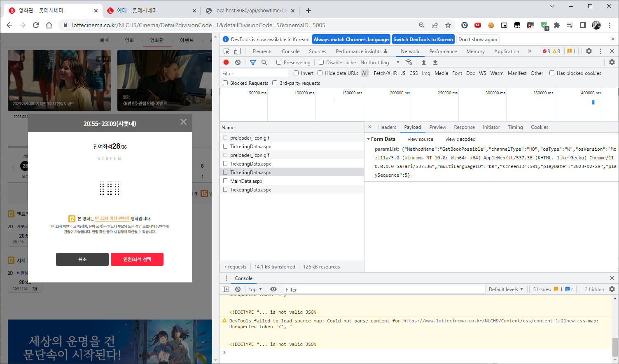
Task: Go to the Chrome home page
Action: 49,25
